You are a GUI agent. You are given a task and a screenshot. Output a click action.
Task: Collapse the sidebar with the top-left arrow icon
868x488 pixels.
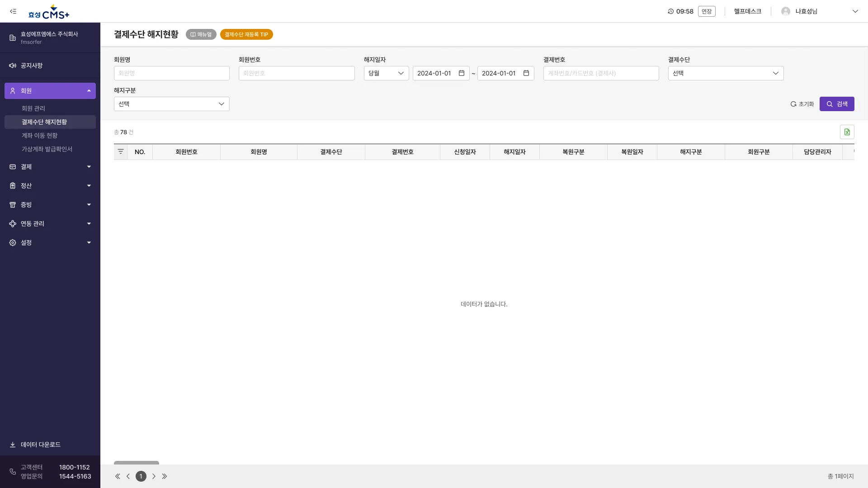click(13, 11)
